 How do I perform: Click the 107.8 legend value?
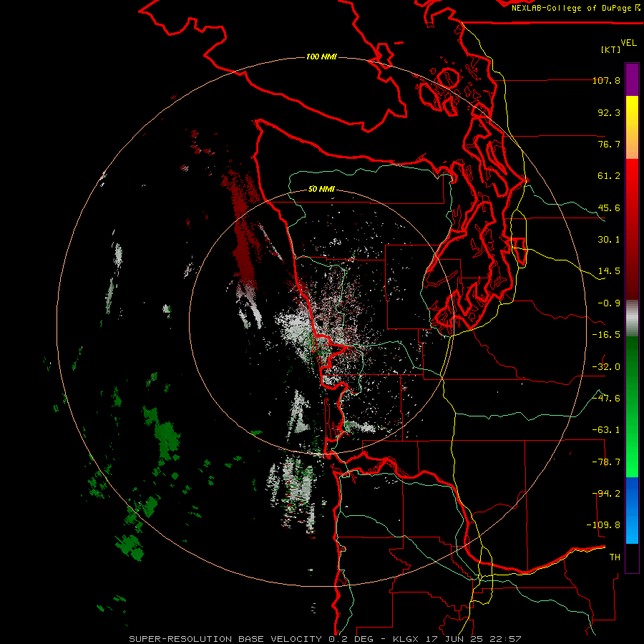(x=606, y=80)
